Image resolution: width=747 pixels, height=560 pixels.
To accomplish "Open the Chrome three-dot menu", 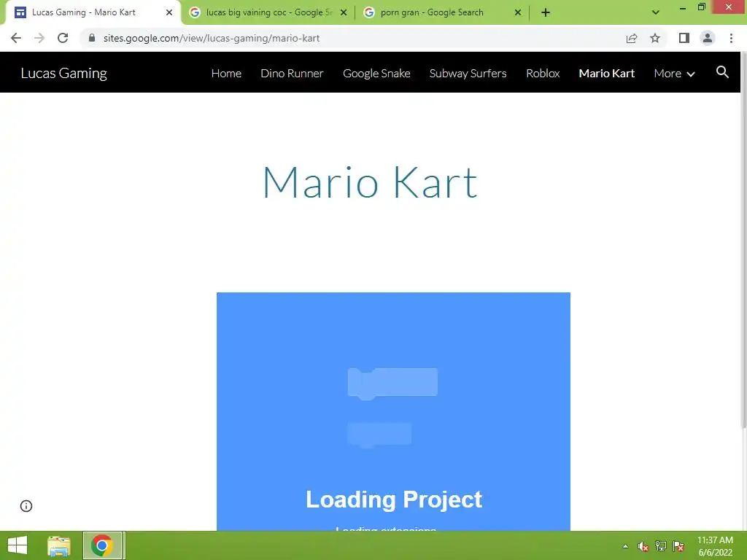I will point(731,38).
